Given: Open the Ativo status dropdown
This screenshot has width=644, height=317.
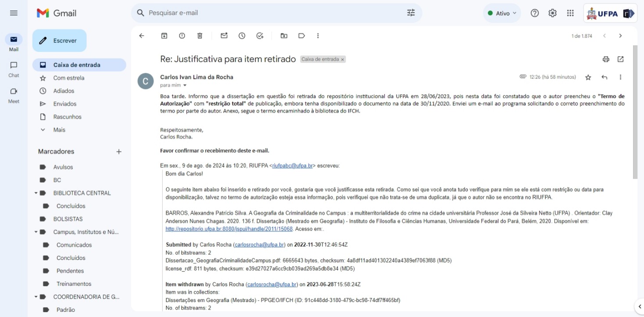Looking at the screenshot, I should pos(502,13).
